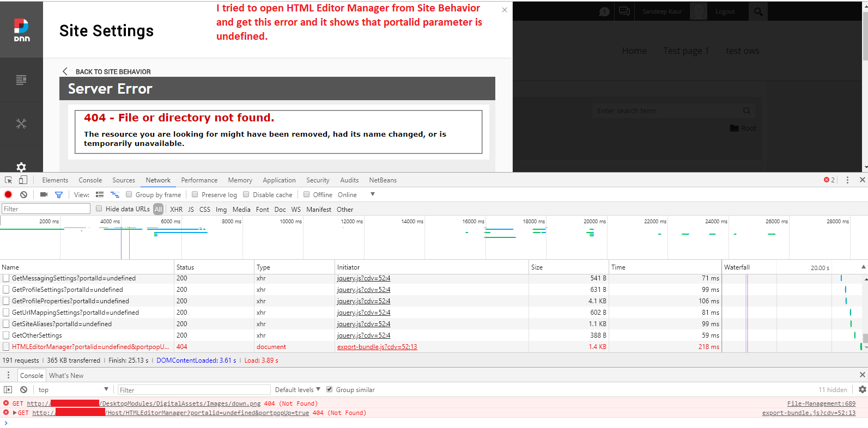The height and width of the screenshot is (428, 868).
Task: Select the inspect element tool in DevTools
Action: pos(9,180)
